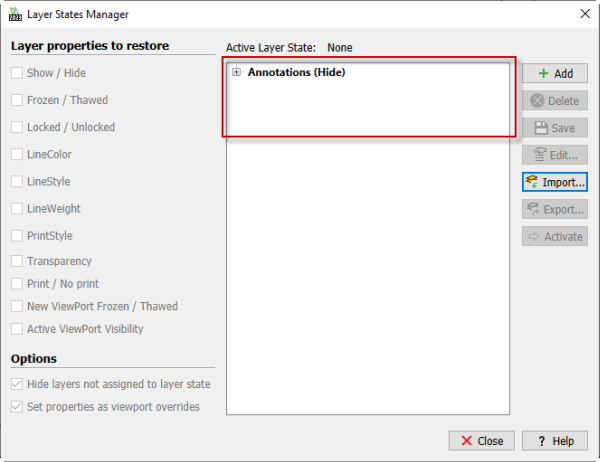Viewport: 600px width, 462px height.
Task: Click the Save layer state button
Action: pyautogui.click(x=555, y=128)
